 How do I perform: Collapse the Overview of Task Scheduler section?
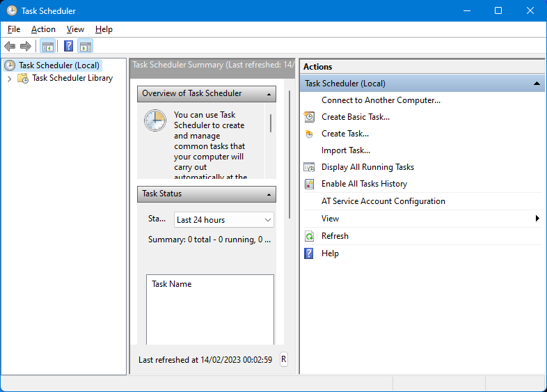click(x=268, y=94)
